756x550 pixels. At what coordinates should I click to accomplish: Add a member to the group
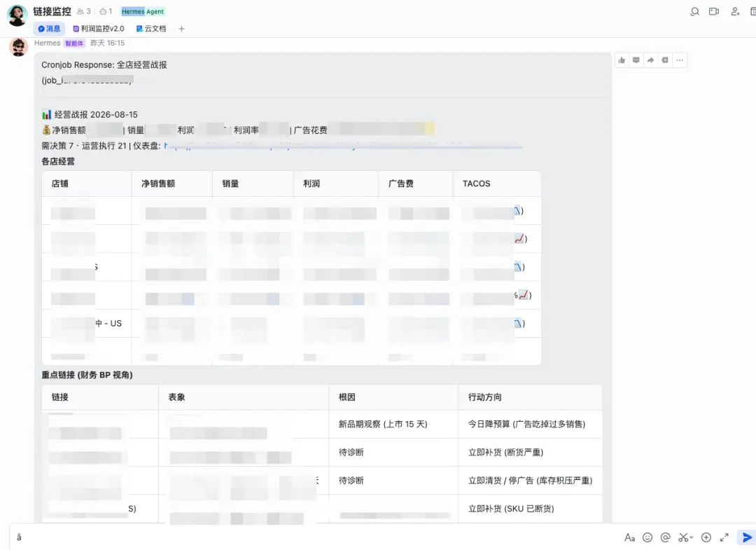[735, 12]
